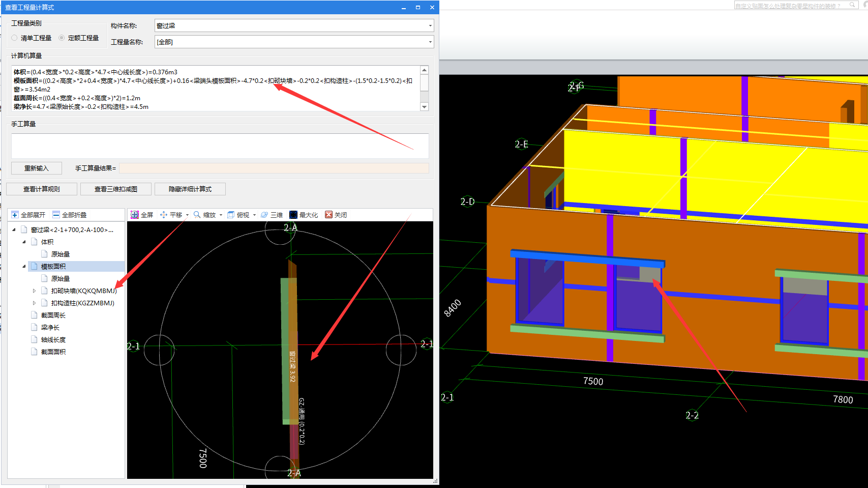Select the 体积 tree item
The height and width of the screenshot is (488, 868).
click(47, 242)
